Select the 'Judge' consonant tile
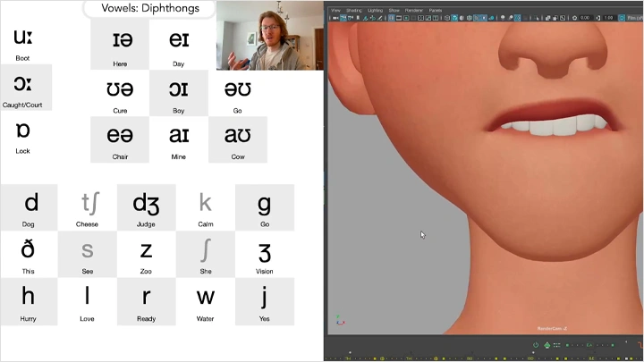The height and width of the screenshot is (362, 644). [146, 207]
